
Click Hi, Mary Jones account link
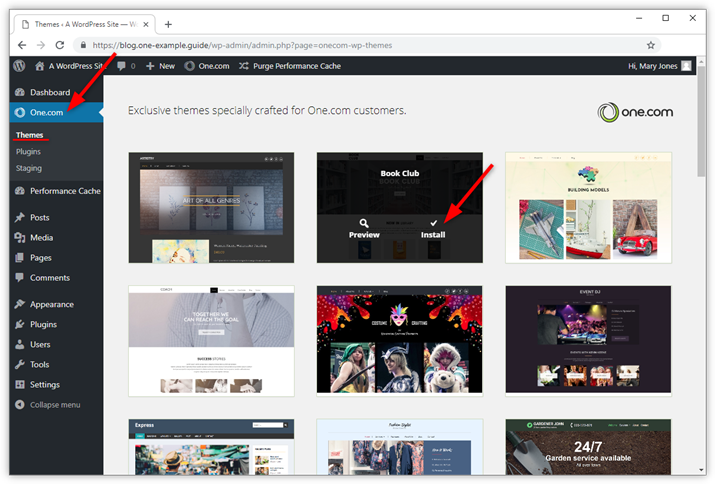click(653, 66)
